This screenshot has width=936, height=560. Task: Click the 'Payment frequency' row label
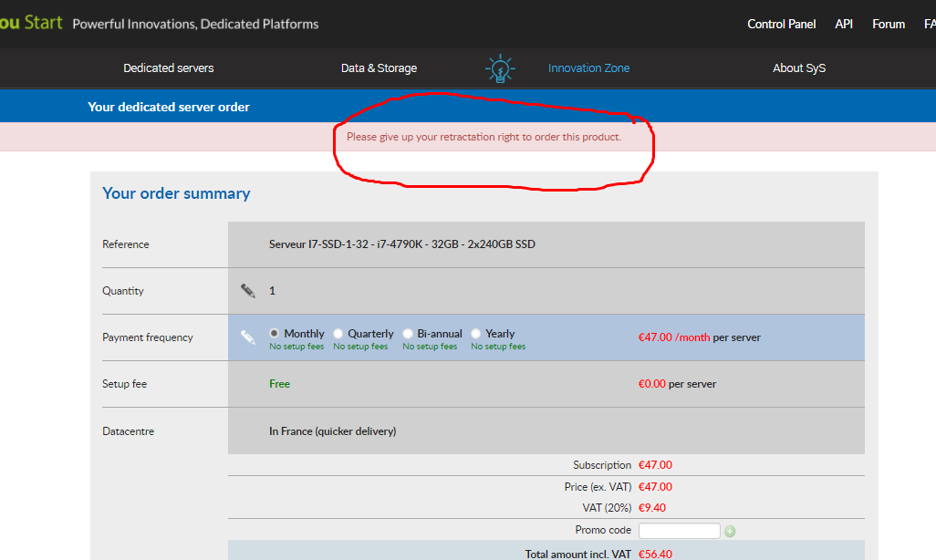coord(148,337)
